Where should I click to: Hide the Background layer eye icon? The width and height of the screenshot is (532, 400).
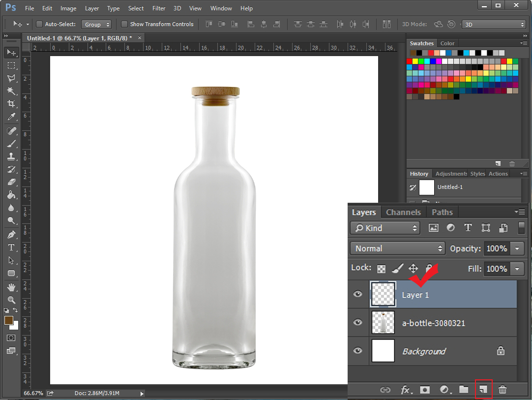[357, 350]
